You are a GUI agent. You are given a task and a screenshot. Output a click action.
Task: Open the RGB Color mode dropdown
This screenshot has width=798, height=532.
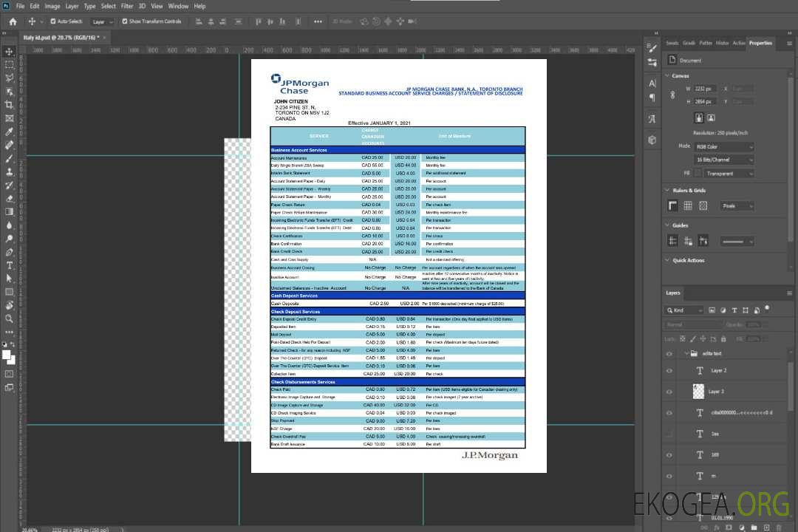(x=724, y=146)
